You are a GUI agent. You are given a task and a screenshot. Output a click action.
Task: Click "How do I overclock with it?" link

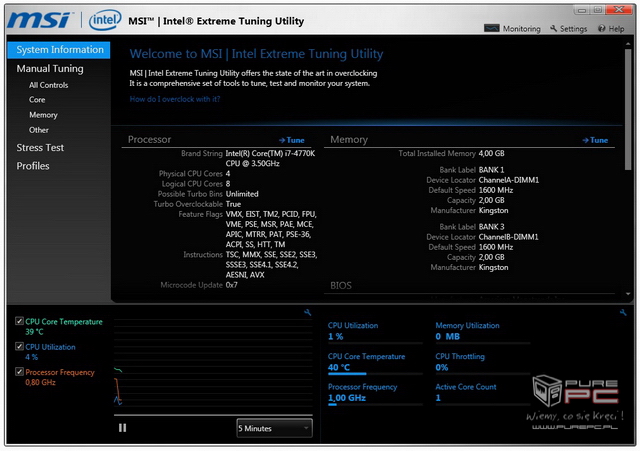(176, 100)
